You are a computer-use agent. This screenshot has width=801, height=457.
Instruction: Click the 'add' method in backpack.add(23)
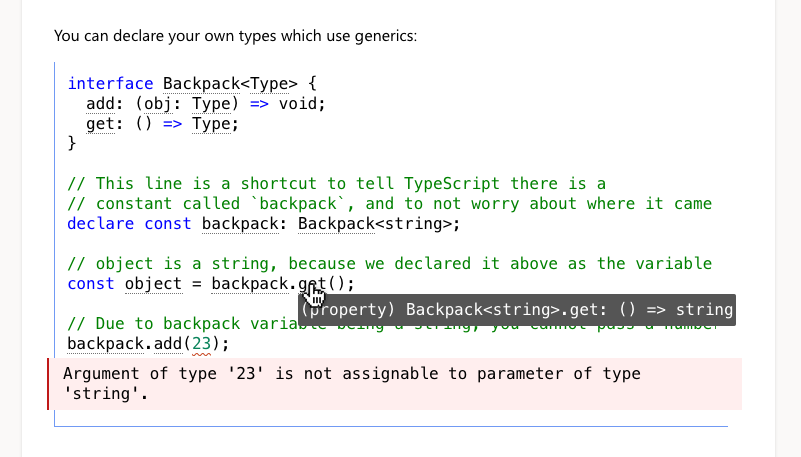click(168, 344)
